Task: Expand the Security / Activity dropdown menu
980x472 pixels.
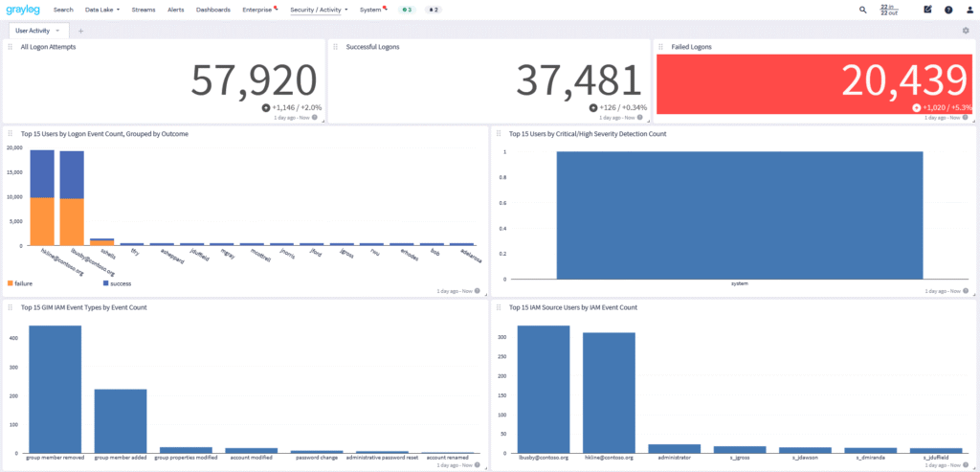Action: click(x=319, y=10)
